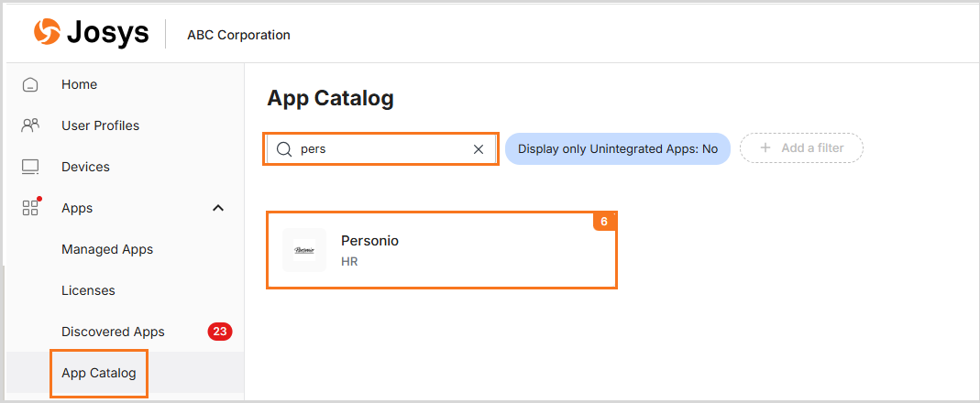The width and height of the screenshot is (980, 403).
Task: Click the Josys logo icon
Action: point(47,33)
